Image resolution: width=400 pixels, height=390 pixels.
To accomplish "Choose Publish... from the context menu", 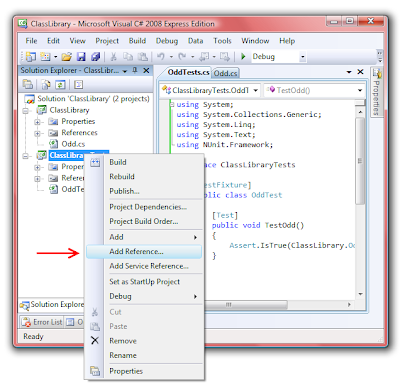I will pyautogui.click(x=144, y=191).
